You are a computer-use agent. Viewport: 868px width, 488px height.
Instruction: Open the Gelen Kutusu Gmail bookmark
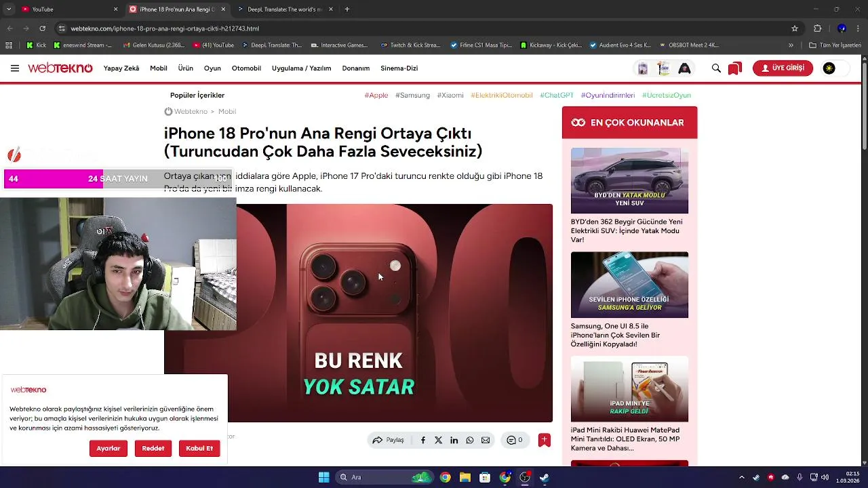point(155,45)
